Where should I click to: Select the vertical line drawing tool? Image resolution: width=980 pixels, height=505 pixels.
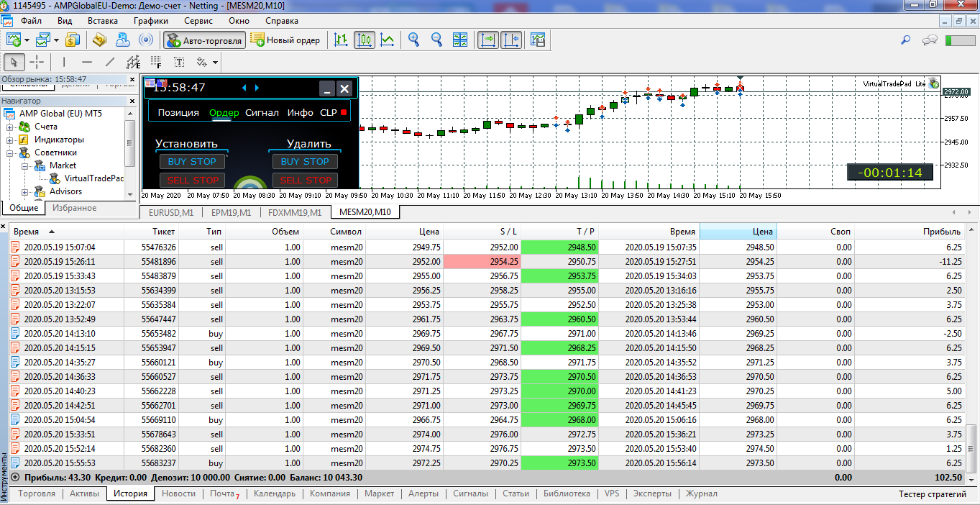[64, 62]
